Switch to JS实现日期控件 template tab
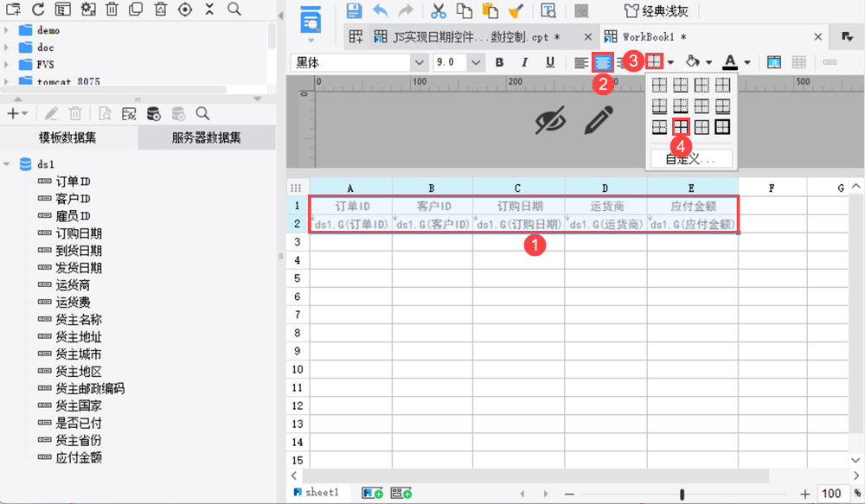The height and width of the screenshot is (504, 865). (x=467, y=37)
